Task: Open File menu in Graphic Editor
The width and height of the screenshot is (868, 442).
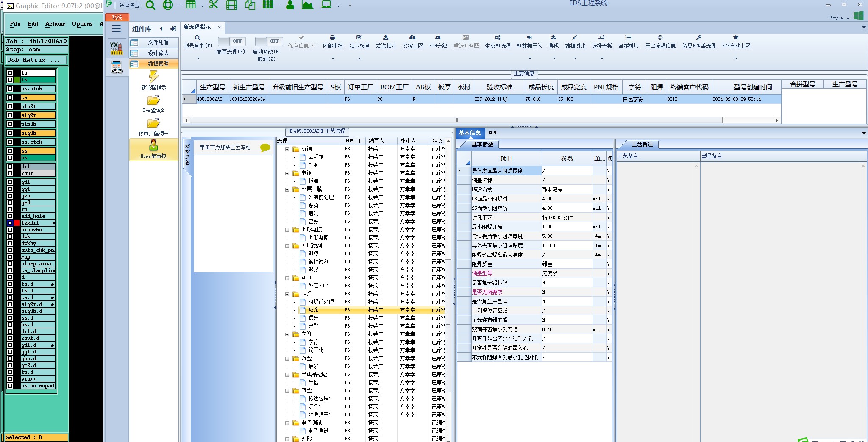Action: point(15,24)
